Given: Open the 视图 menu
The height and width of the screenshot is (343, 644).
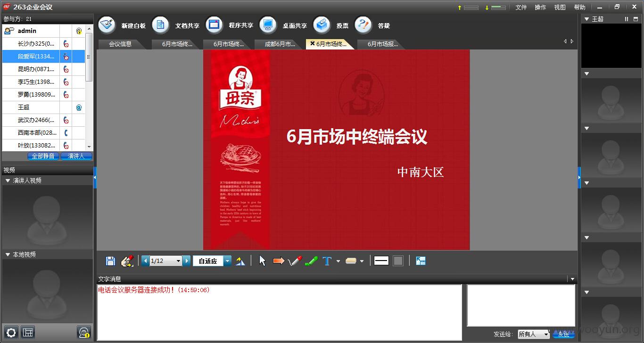Looking at the screenshot, I should click(560, 7).
